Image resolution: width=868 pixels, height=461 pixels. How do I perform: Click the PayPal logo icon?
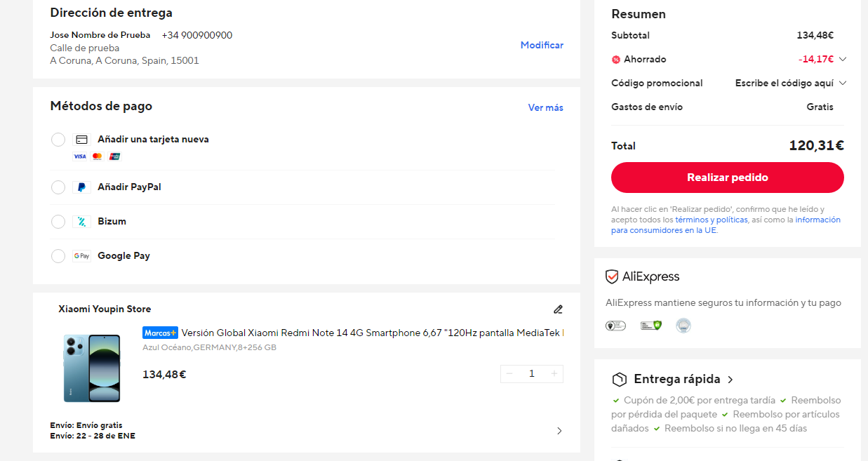[x=81, y=187]
